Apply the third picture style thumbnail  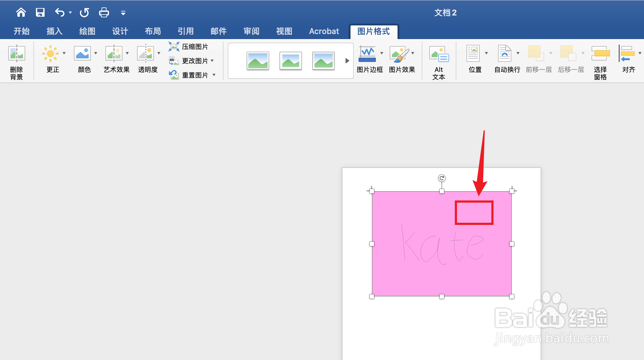[x=324, y=61]
